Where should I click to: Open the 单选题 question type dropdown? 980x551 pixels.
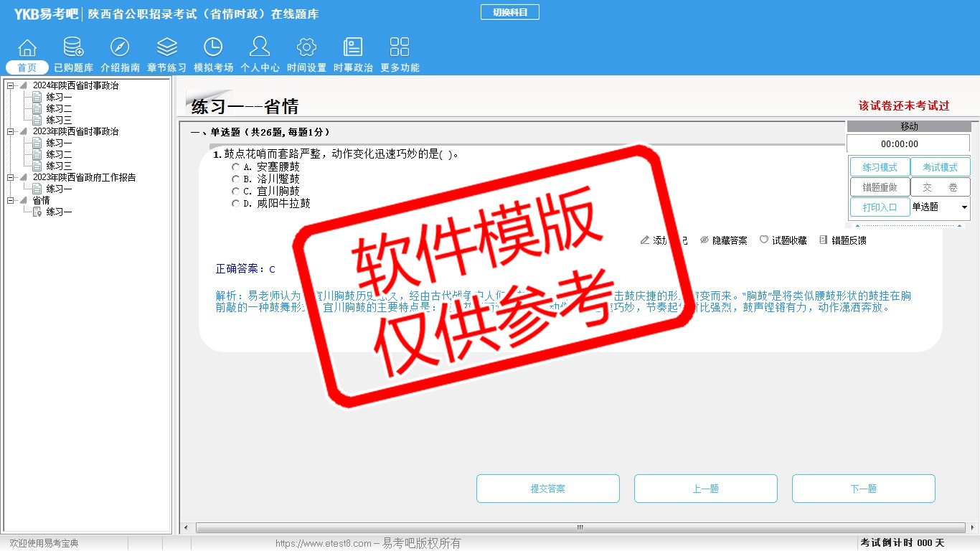(x=963, y=207)
